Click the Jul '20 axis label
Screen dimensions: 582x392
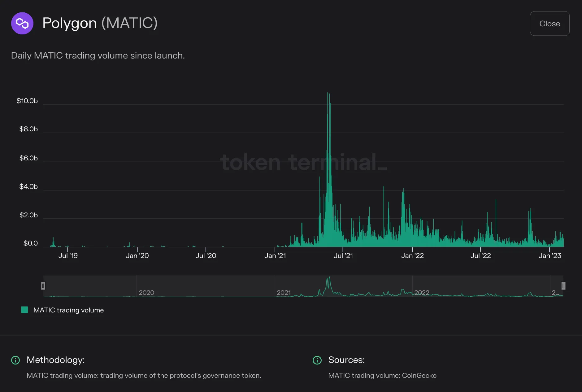[x=206, y=256]
